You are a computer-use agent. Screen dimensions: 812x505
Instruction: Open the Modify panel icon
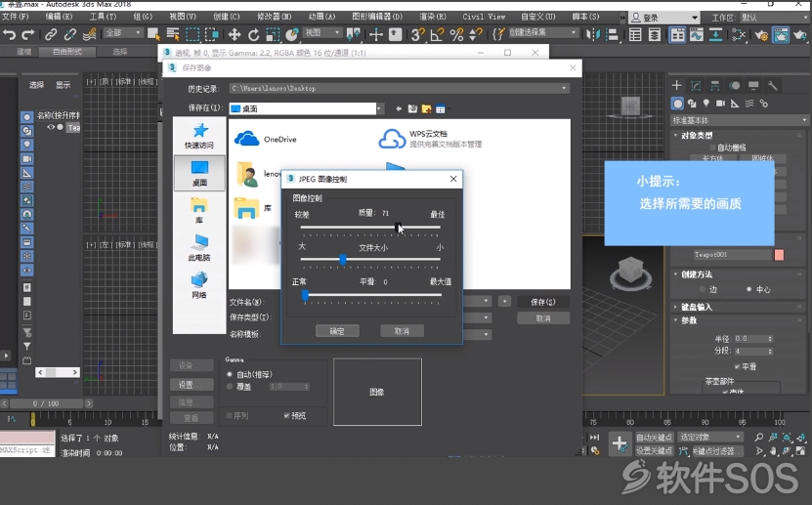[696, 85]
